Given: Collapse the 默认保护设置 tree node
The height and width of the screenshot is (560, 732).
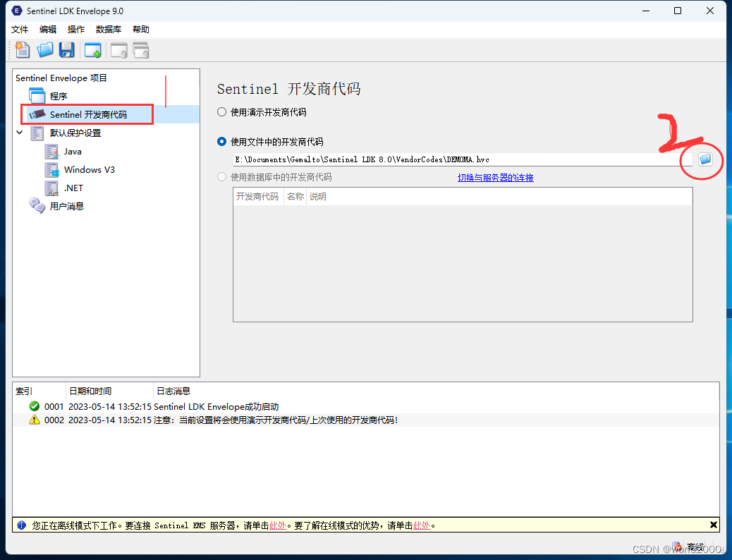Looking at the screenshot, I should coord(20,133).
